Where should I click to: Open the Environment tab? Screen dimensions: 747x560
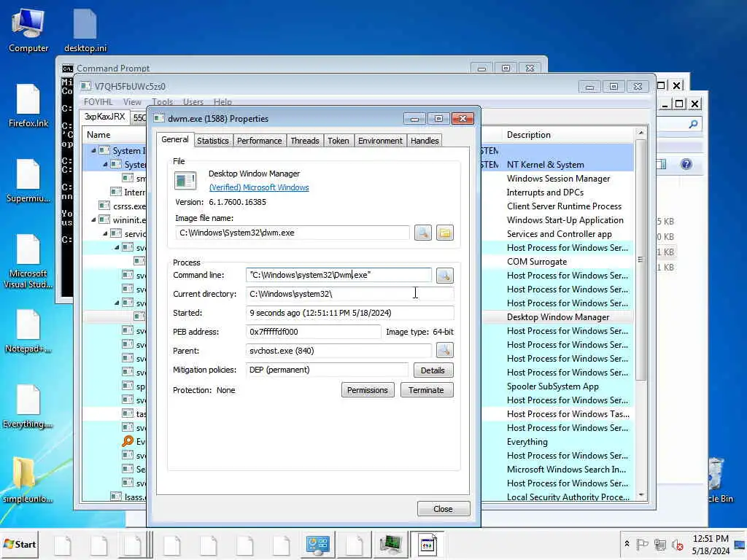pos(380,141)
